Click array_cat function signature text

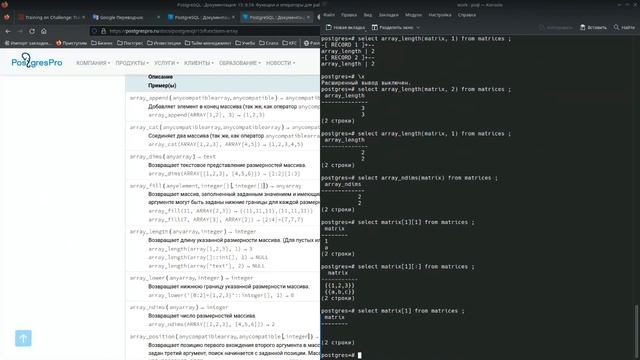[x=224, y=127]
